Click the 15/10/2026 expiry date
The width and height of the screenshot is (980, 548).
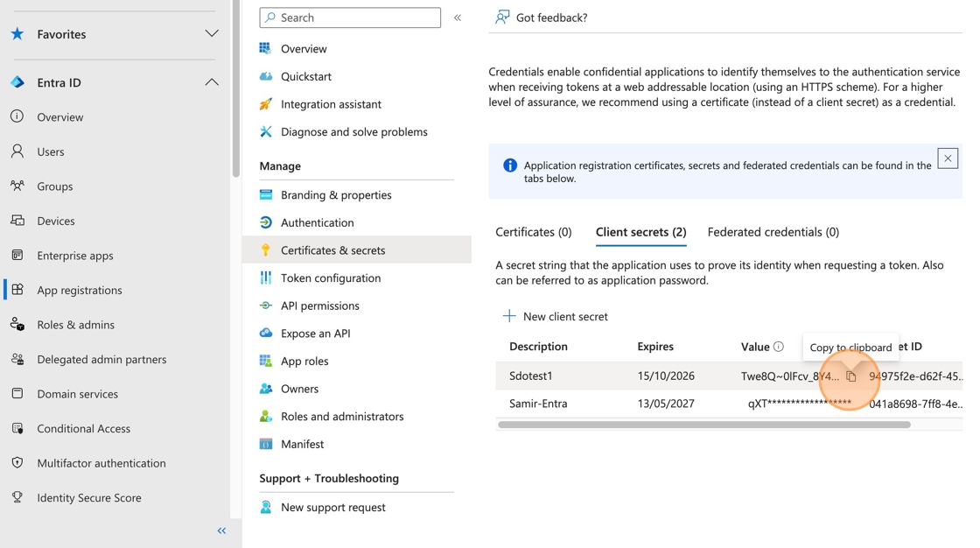[x=666, y=376]
